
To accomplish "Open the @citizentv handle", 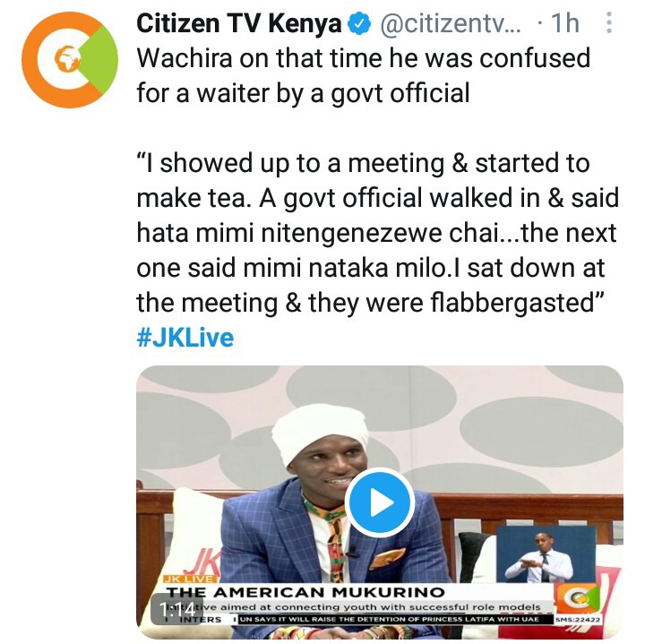I will (x=451, y=24).
